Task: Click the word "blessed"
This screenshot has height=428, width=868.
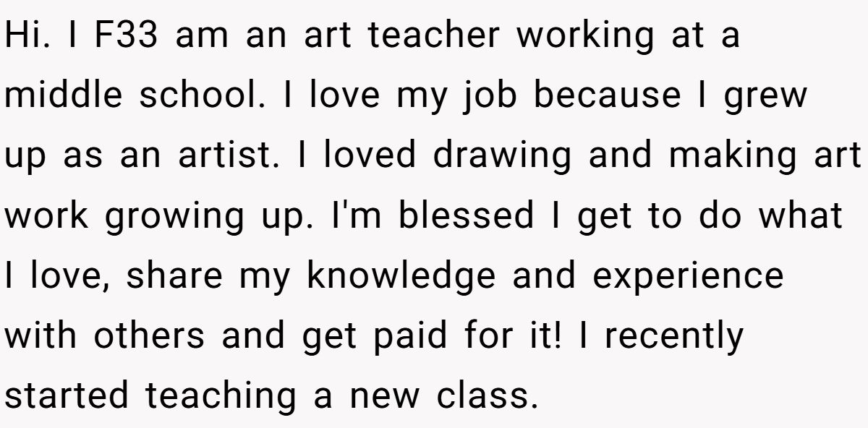Action: (466, 215)
